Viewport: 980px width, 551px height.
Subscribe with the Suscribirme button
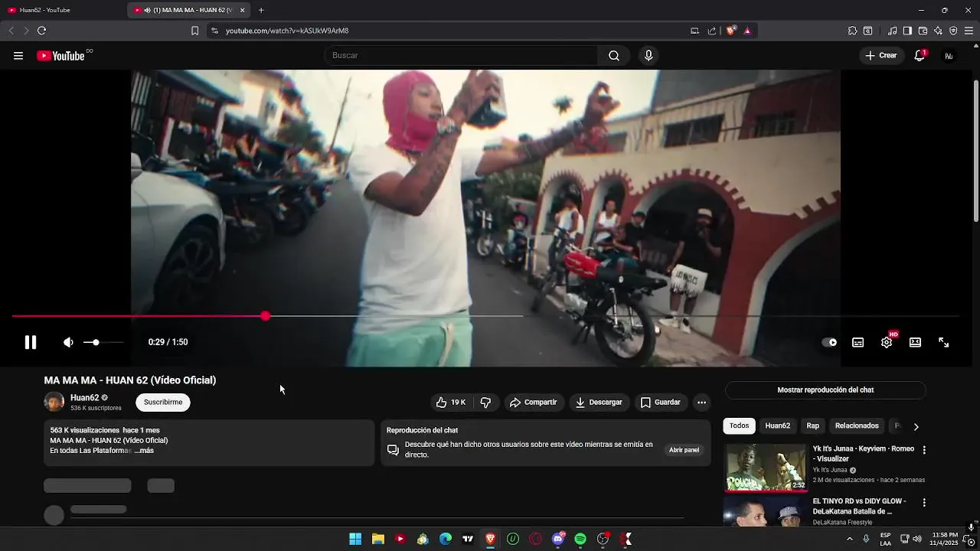point(163,402)
